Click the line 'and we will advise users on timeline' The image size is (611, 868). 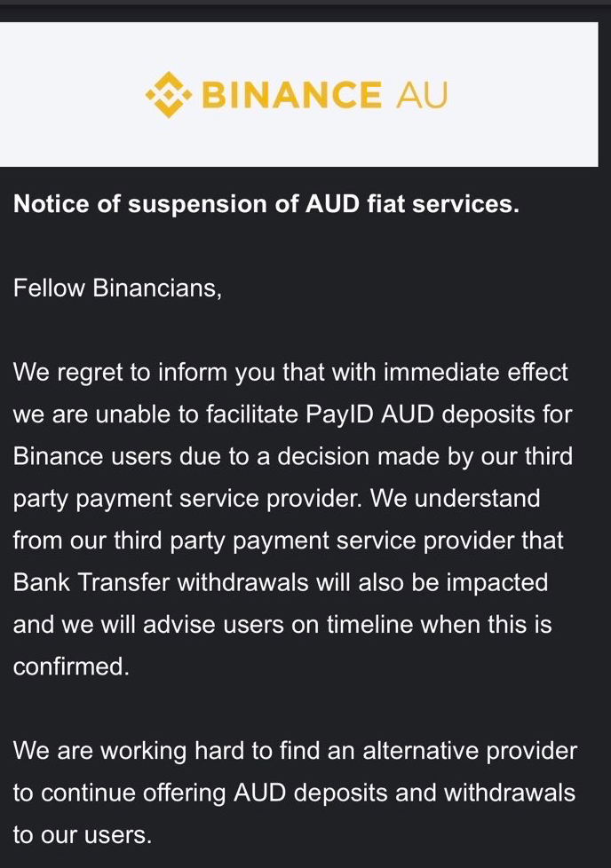pyautogui.click(x=282, y=625)
